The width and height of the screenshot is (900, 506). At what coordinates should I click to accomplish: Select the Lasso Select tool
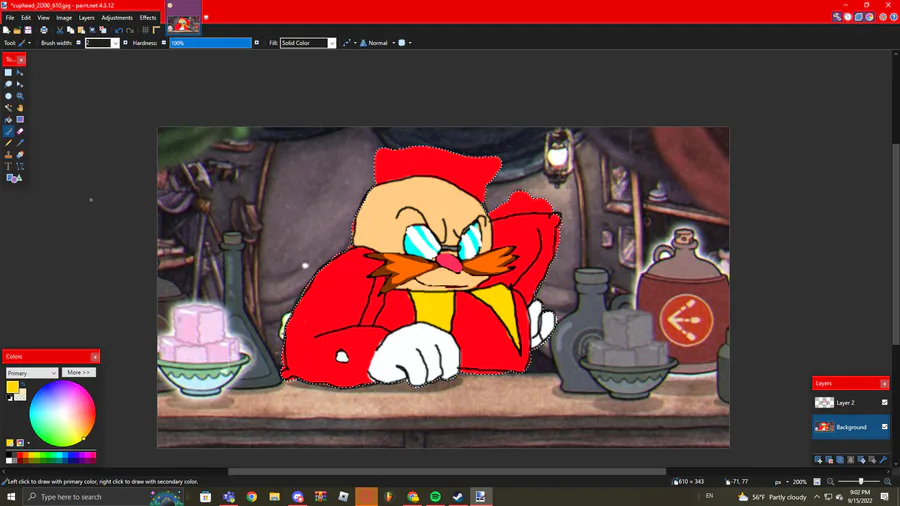(x=8, y=84)
